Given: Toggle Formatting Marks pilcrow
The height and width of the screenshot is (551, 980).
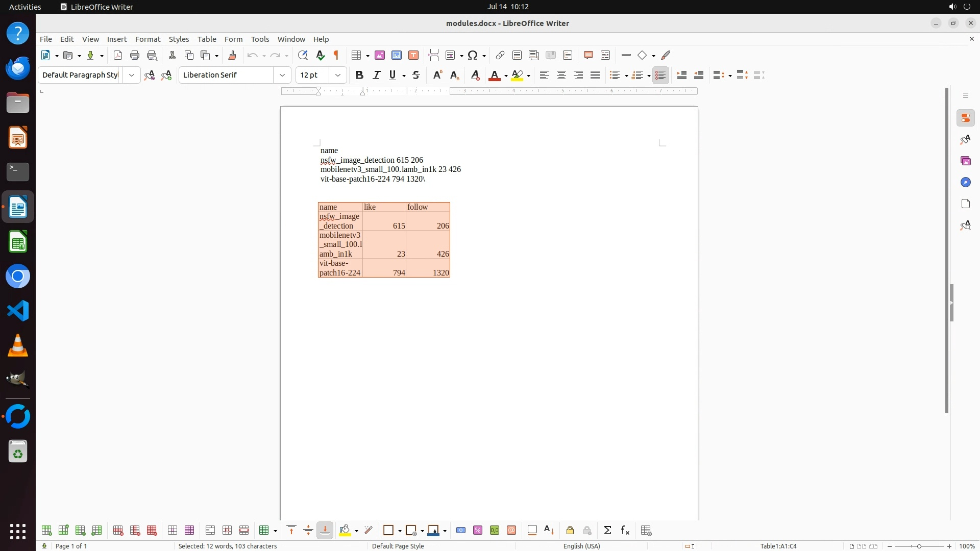Looking at the screenshot, I should pos(336,55).
